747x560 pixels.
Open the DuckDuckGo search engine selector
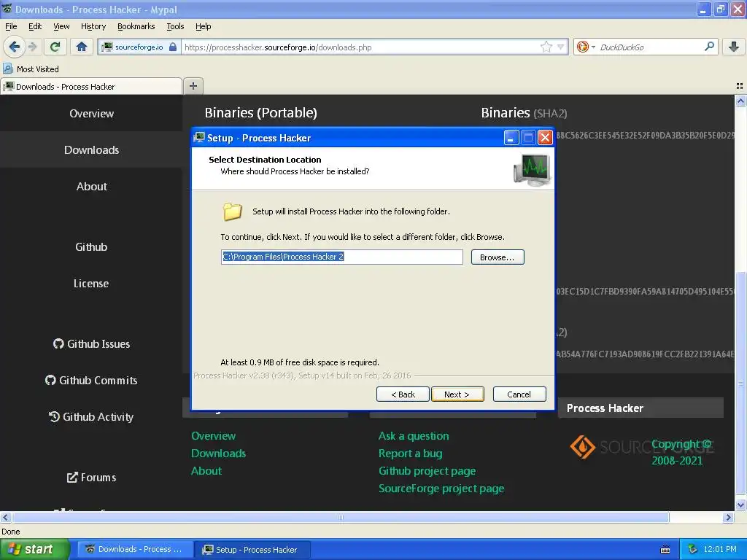(586, 47)
